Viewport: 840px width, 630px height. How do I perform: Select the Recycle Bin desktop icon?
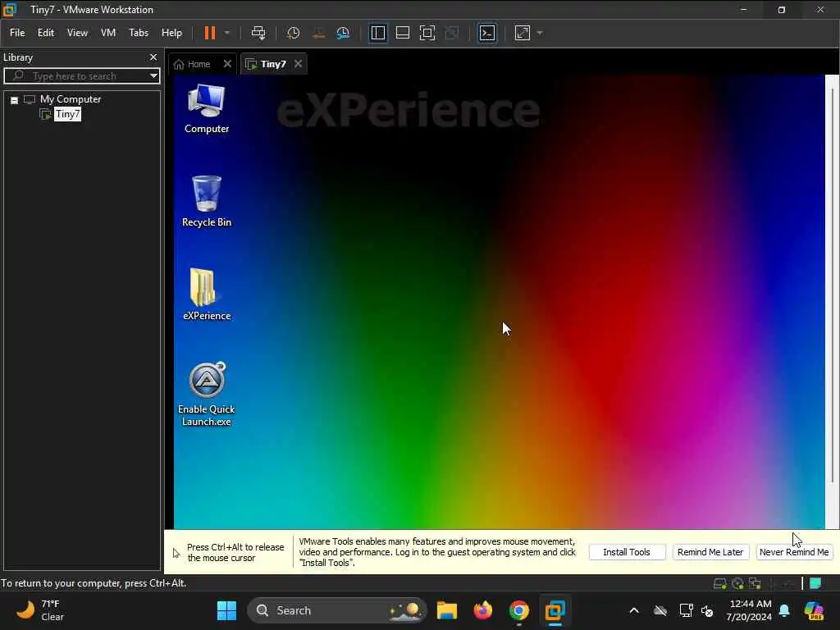pyautogui.click(x=206, y=202)
